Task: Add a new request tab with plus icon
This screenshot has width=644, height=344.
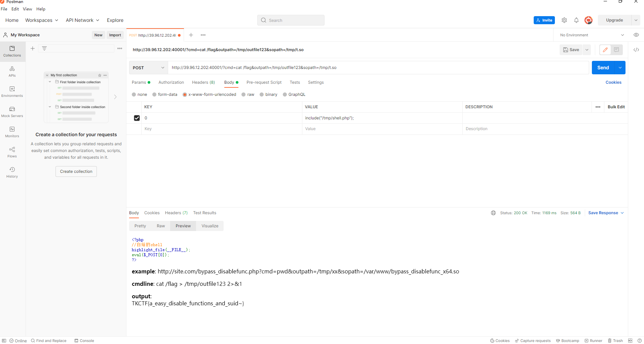Action: pyautogui.click(x=191, y=35)
